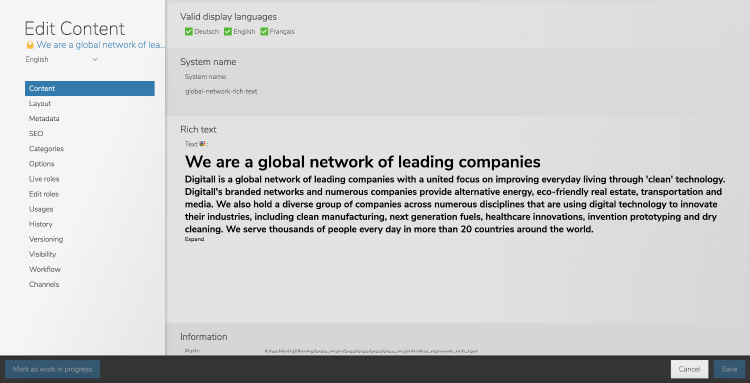Click the Rich text section heading

click(198, 130)
